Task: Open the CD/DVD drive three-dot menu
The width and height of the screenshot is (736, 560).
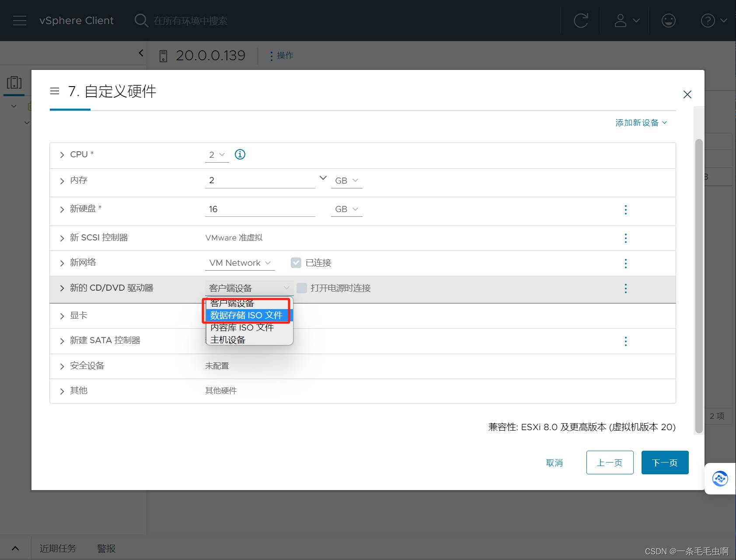Action: coord(625,289)
